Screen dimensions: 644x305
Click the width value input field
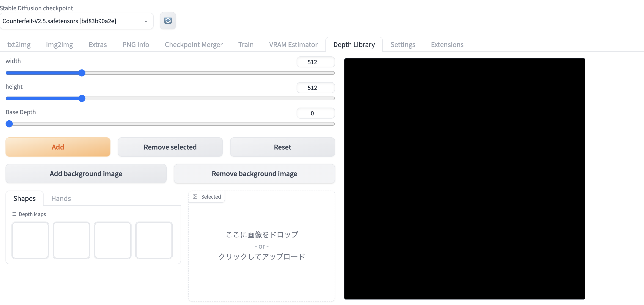point(316,62)
